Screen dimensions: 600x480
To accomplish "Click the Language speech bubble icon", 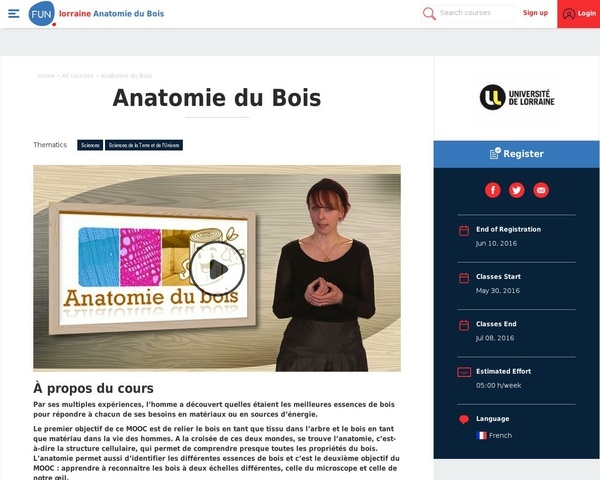I will [464, 420].
